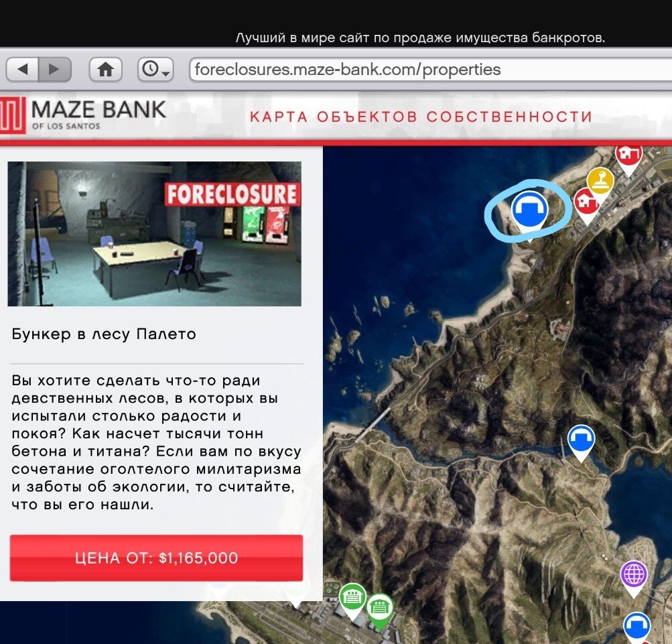Image resolution: width=672 pixels, height=644 pixels.
Task: Open the browser home page icon
Action: [x=105, y=69]
